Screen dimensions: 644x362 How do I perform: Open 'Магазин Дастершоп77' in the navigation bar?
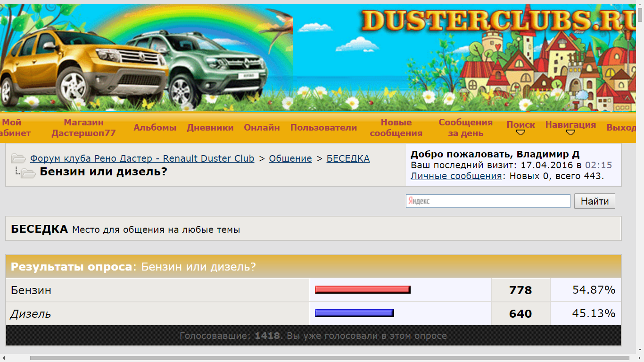(x=83, y=128)
